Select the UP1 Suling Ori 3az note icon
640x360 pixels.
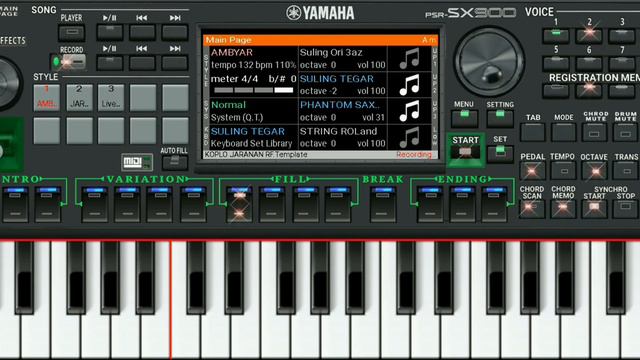(409, 58)
